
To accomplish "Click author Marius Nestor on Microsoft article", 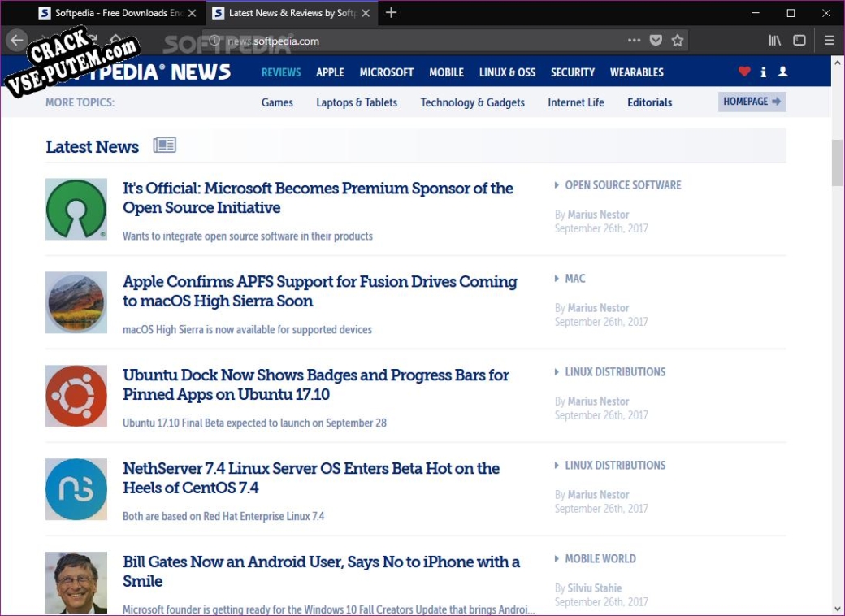I will (598, 215).
